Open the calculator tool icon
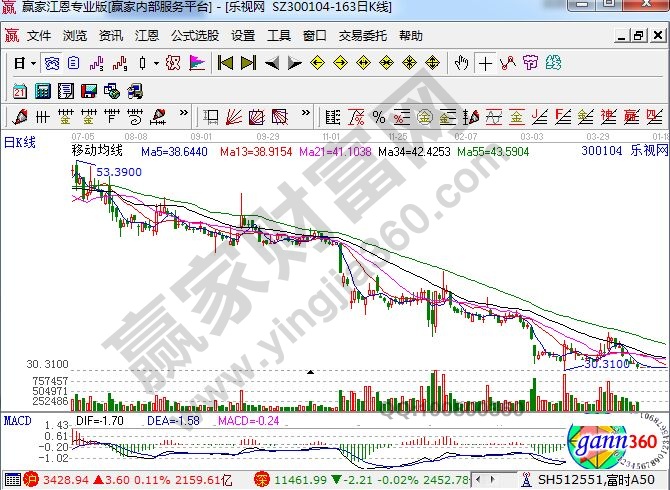Viewport: 670px width, 490px height. [40, 91]
